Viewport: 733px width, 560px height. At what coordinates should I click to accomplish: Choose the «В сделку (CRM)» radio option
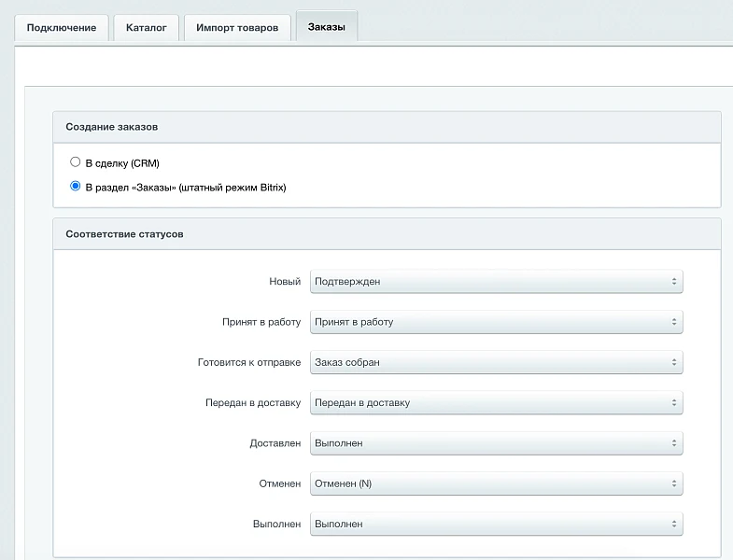tap(76, 162)
